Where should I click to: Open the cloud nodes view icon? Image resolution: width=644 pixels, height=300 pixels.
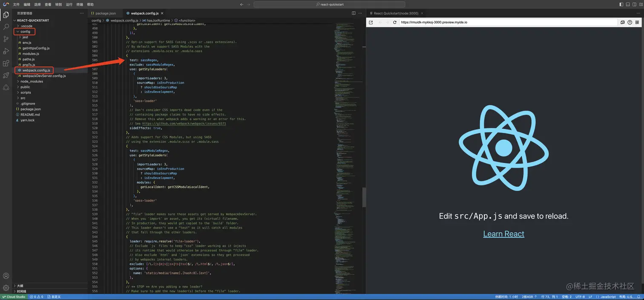tap(6, 87)
